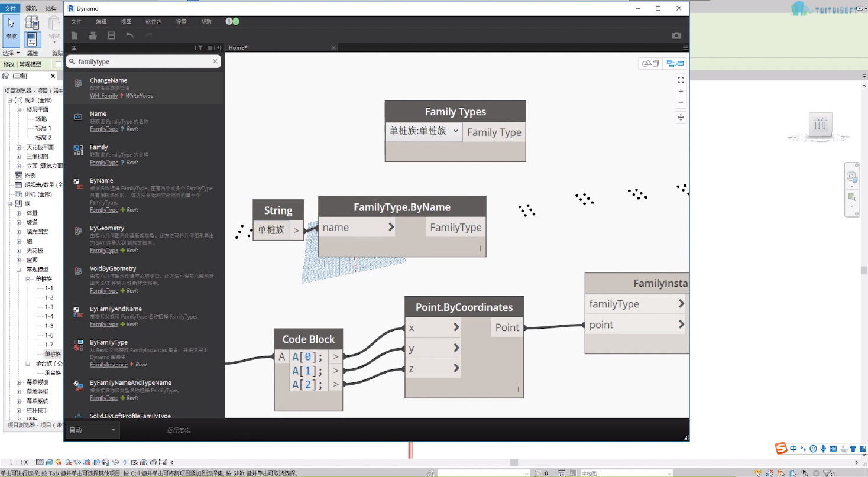Click the library search field with familytype
This screenshot has height=477, width=868.
pyautogui.click(x=144, y=61)
